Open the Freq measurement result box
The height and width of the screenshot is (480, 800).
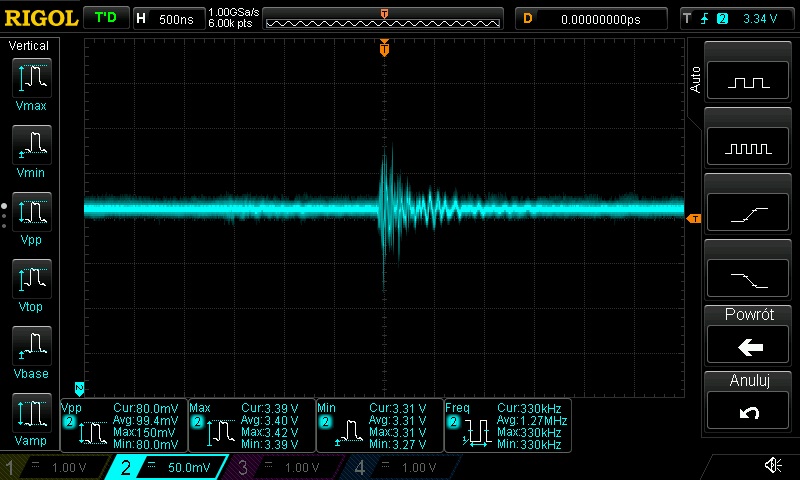(x=508, y=426)
